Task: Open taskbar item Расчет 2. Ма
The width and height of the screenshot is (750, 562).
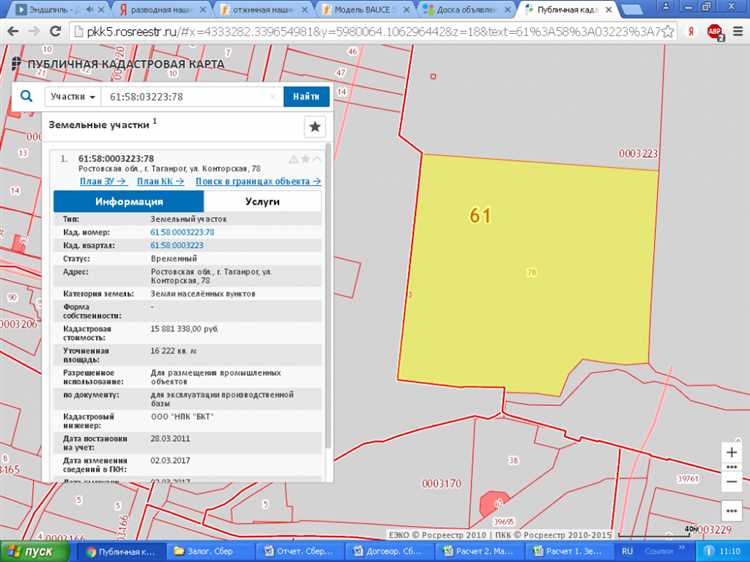Action: (479, 551)
